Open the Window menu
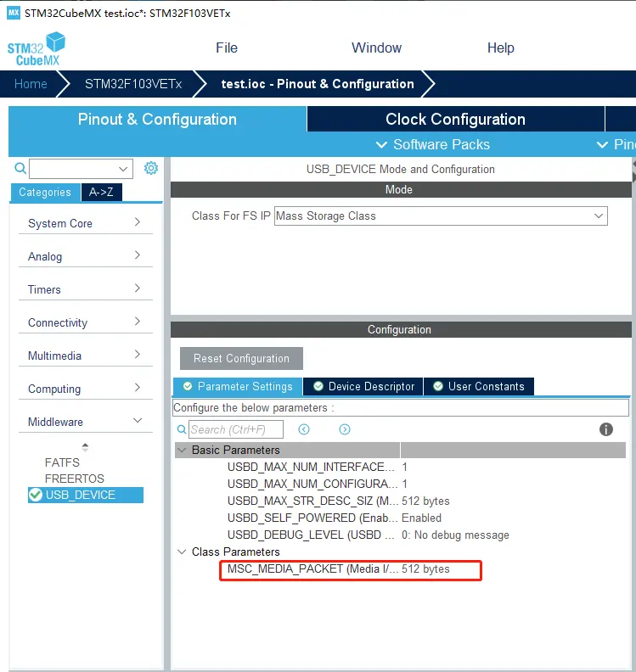 coord(376,48)
